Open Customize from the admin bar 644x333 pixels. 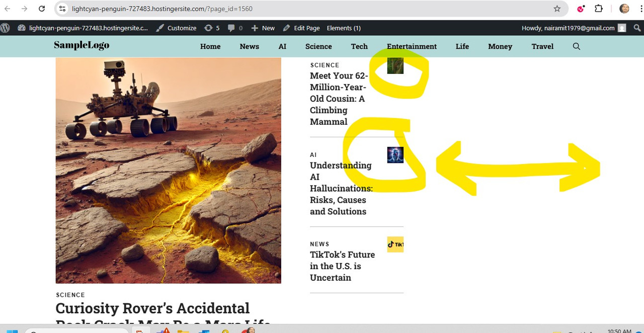[x=176, y=28]
